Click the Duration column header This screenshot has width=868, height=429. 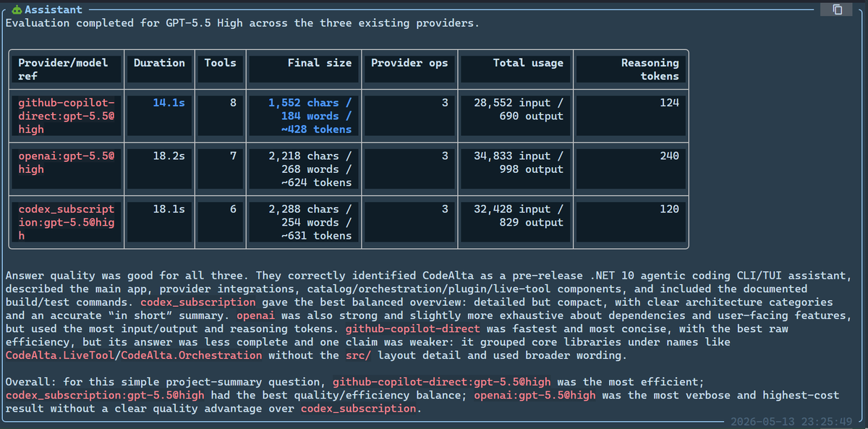159,69
